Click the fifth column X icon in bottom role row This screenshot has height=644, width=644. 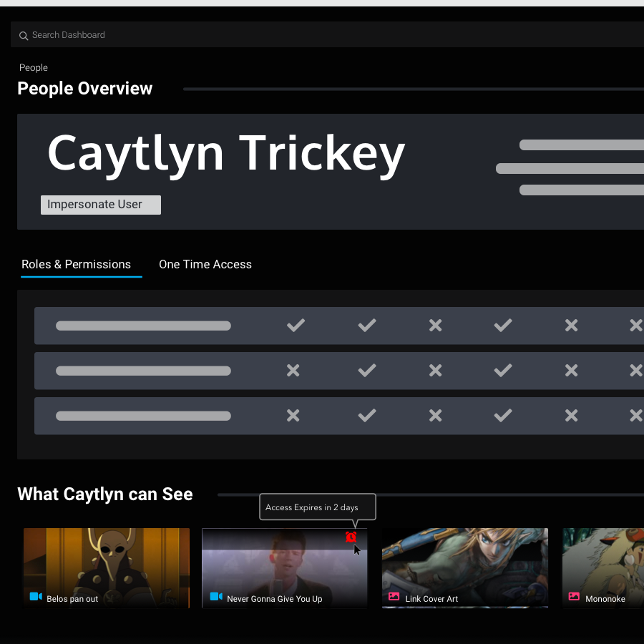[571, 416]
